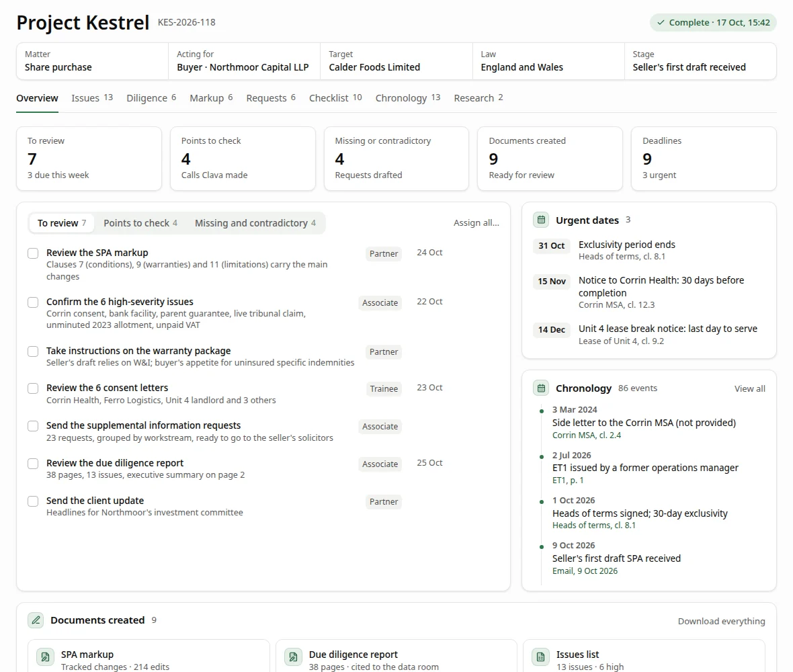Open the ET1, p. 1 source link
This screenshot has height=672, width=793.
(x=568, y=480)
